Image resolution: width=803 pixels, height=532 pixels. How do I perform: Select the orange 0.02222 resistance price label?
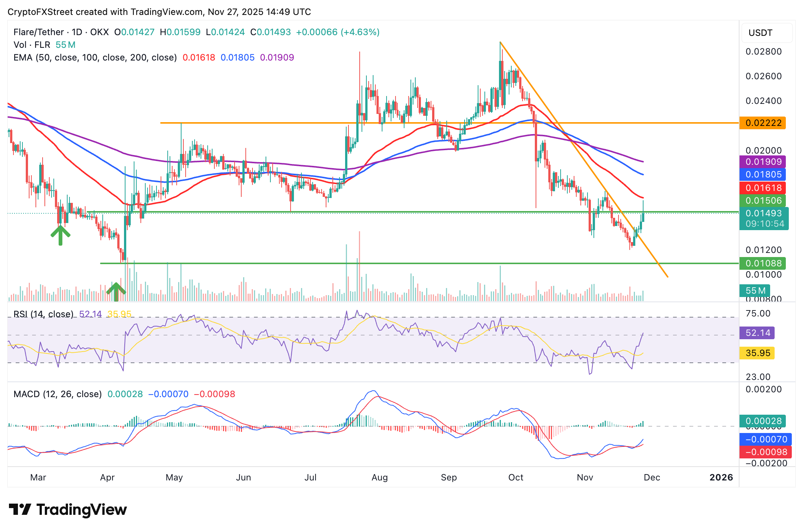pyautogui.click(x=763, y=123)
